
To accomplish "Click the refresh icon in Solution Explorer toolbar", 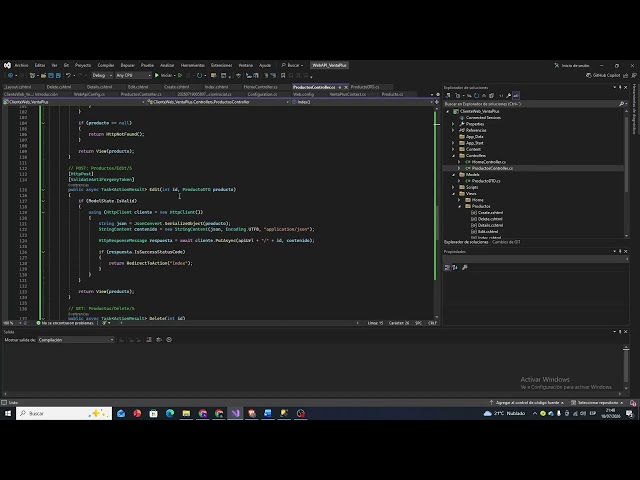I will (476, 96).
